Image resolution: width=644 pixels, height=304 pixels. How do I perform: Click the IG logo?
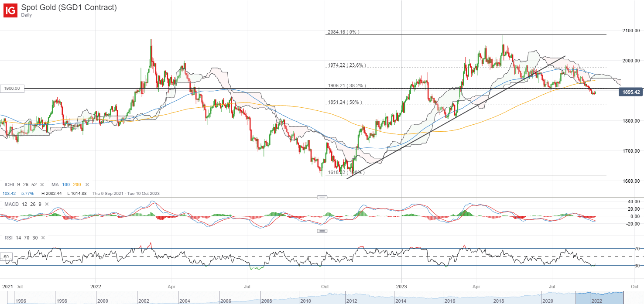[x=10, y=10]
